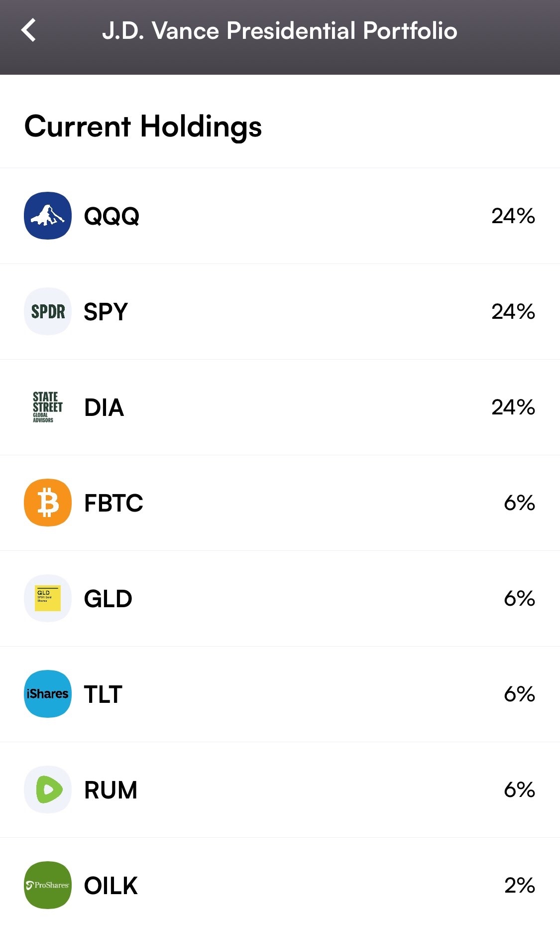
Task: Tap the blue iShares logo for TLT
Action: [48, 694]
